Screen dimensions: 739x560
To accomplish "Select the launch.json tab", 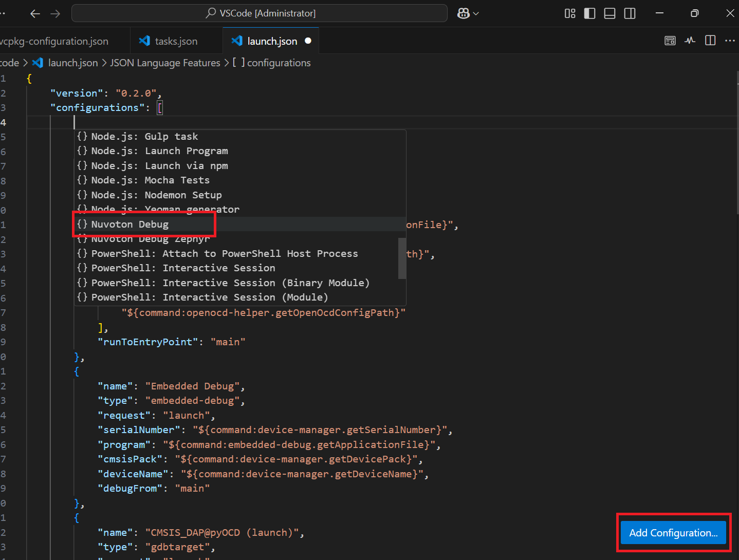I will click(271, 41).
